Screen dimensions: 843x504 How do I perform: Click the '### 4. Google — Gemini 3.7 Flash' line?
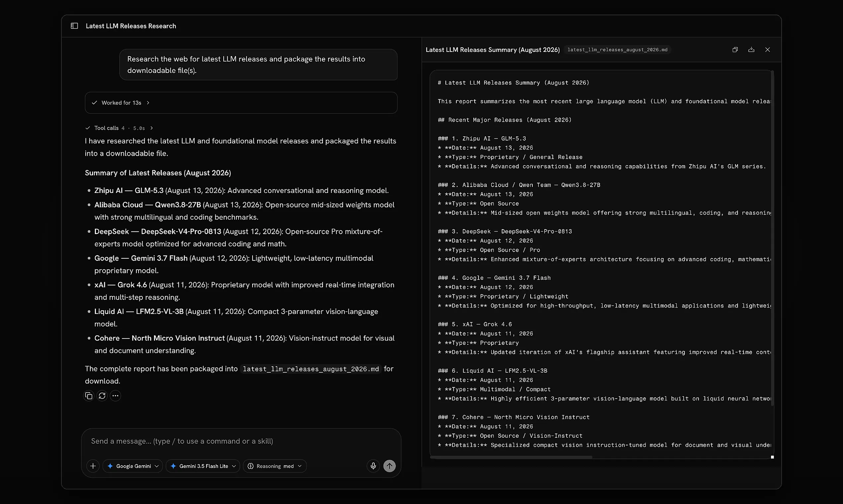[x=494, y=278]
